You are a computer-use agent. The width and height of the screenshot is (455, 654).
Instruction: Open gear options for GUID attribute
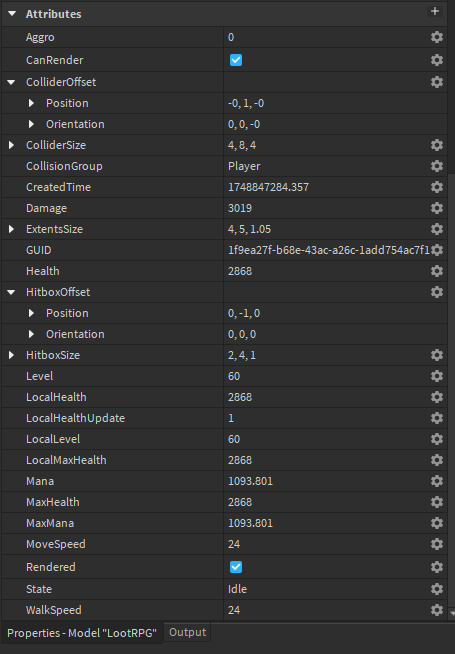437,250
